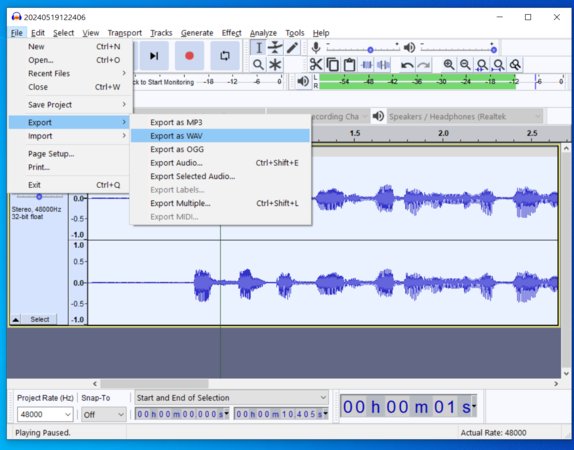Click the track Select button
The height and width of the screenshot is (450, 574).
pos(40,319)
